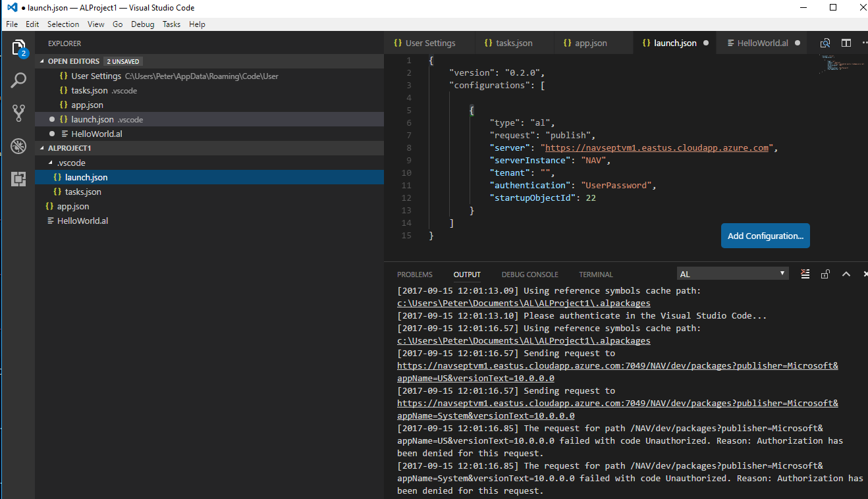The image size is (868, 499).
Task: Open the Explorer view in activity bar
Action: tap(18, 48)
